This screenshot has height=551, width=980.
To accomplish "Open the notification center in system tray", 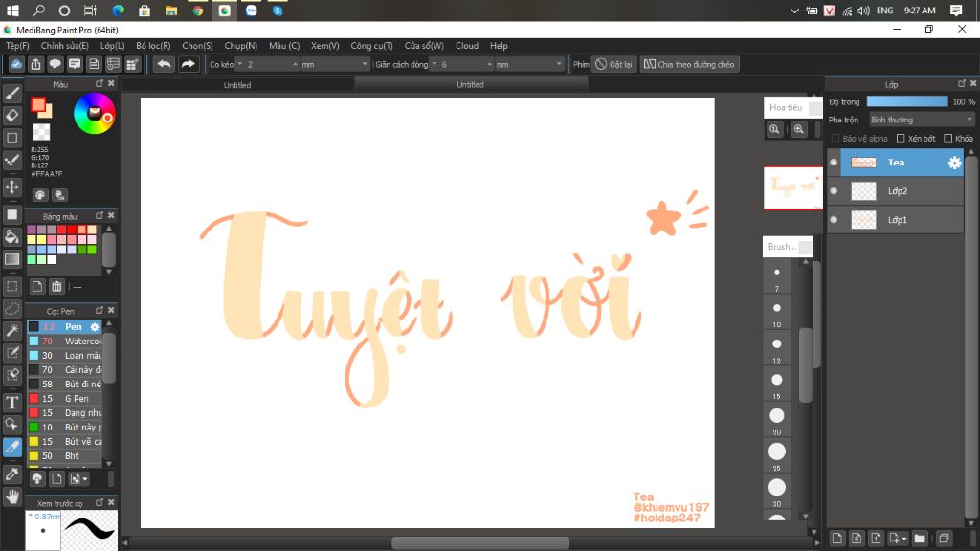I will pyautogui.click(x=956, y=11).
